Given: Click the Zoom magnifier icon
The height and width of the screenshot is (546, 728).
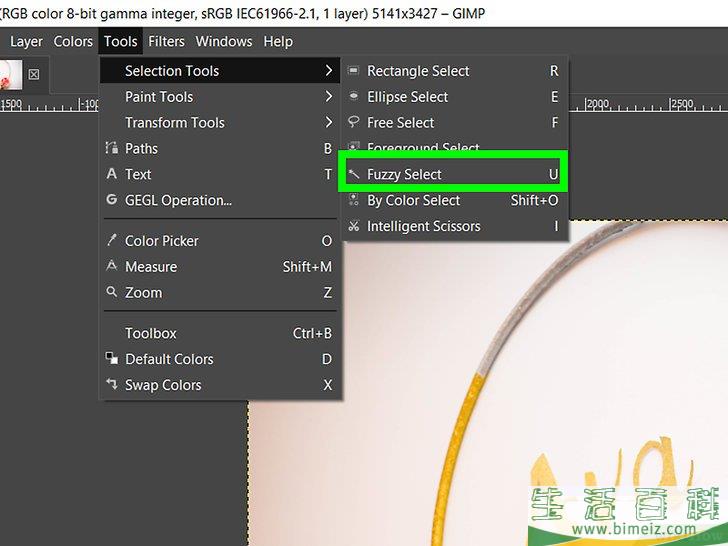Looking at the screenshot, I should click(112, 293).
